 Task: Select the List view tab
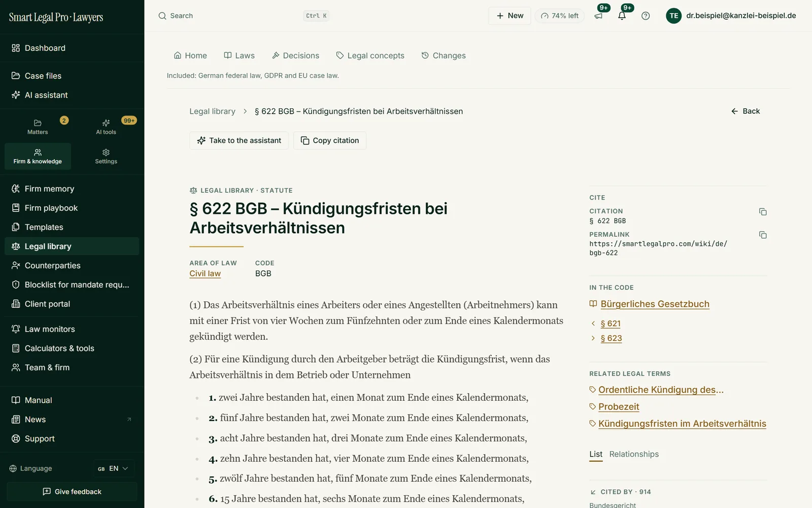(596, 454)
